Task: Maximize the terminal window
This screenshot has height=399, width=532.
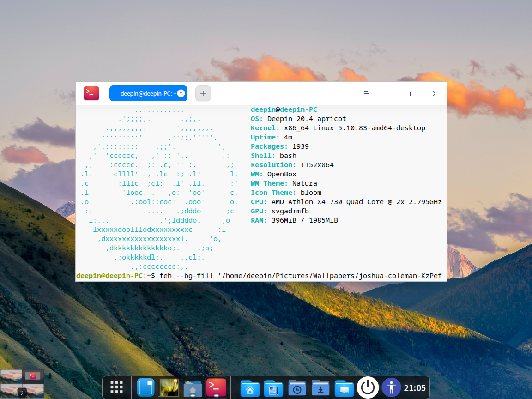Action: (412, 94)
